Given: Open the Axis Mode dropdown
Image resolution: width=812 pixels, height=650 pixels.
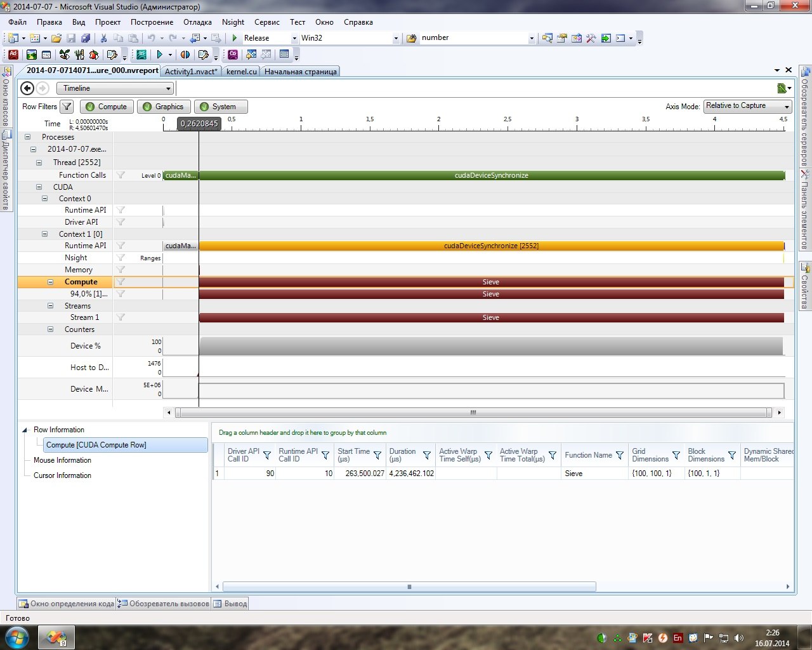Looking at the screenshot, I should tap(747, 106).
